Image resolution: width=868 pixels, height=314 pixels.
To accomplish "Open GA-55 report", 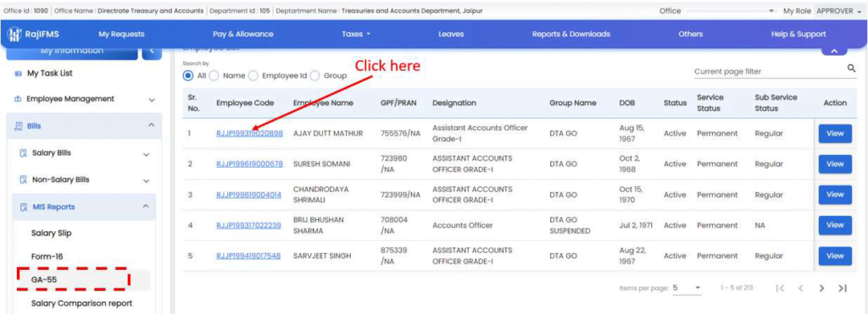I will [44, 280].
